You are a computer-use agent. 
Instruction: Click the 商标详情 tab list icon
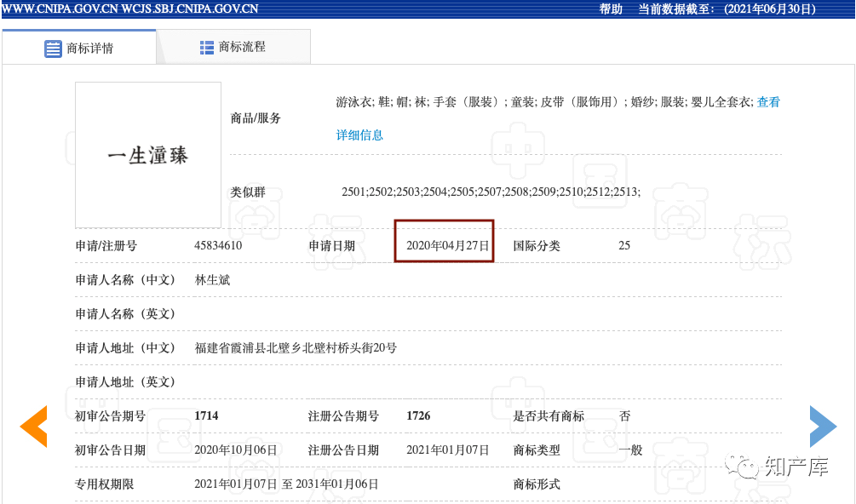[x=53, y=49]
